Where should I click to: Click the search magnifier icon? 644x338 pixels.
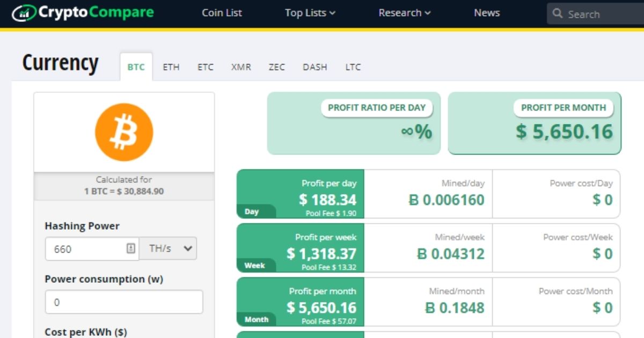point(558,14)
